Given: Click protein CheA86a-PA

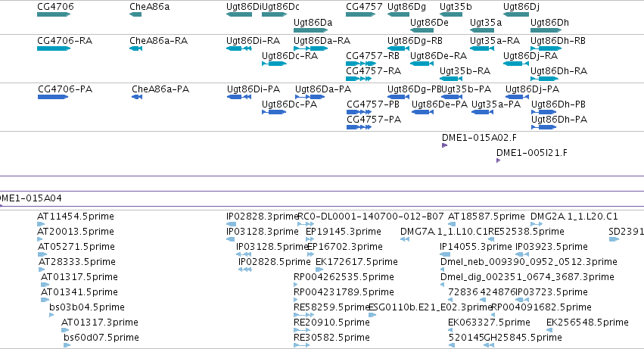Looking at the screenshot, I should pyautogui.click(x=137, y=97).
